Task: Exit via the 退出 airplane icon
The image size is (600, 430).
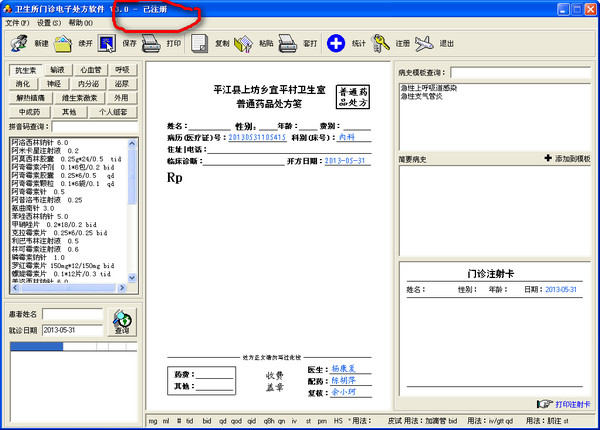Action: coord(424,44)
